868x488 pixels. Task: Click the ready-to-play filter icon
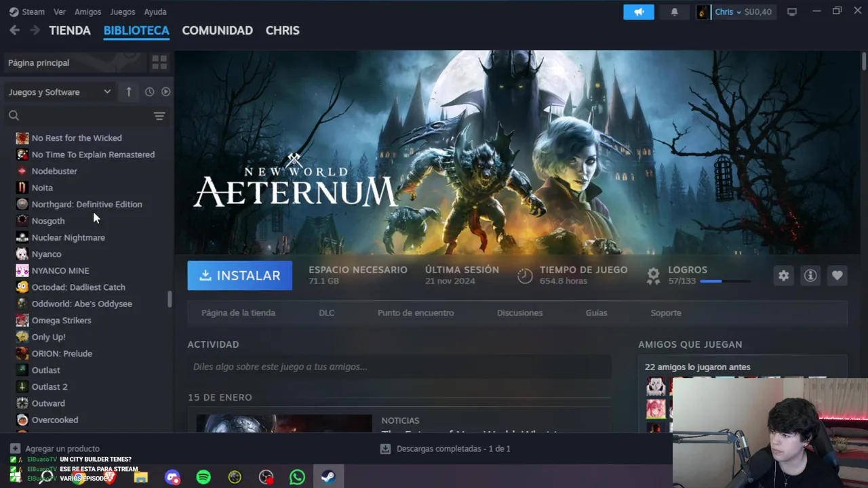click(x=165, y=91)
